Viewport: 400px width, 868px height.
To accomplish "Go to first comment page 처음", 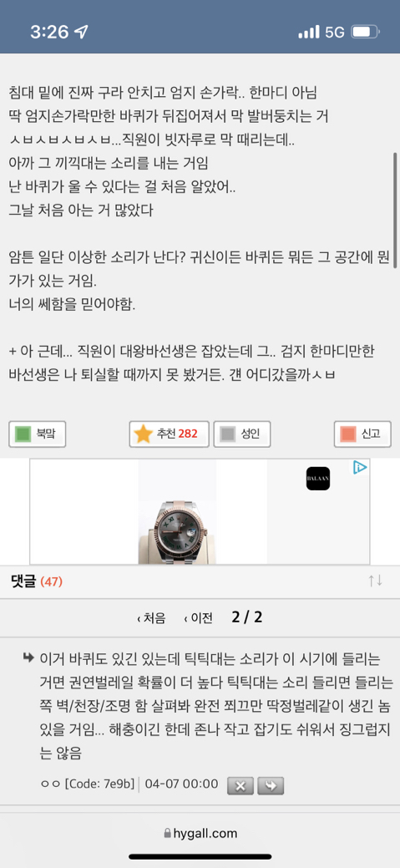I will pos(151,617).
